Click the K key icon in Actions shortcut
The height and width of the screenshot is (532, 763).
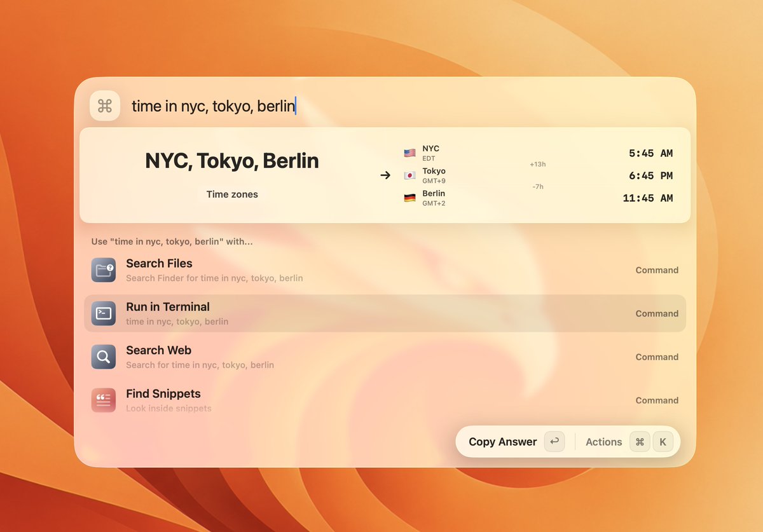click(x=663, y=442)
